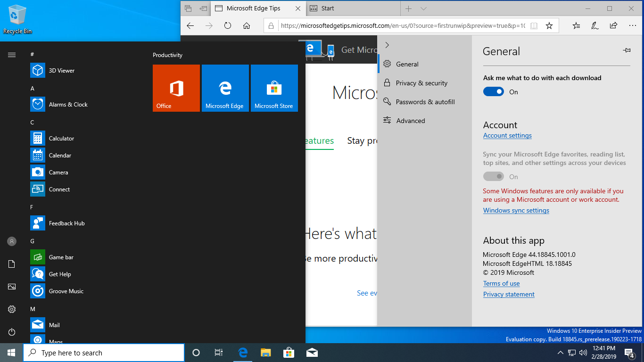
Task: Open Microsoft Store from taskbar
Action: (x=289, y=353)
